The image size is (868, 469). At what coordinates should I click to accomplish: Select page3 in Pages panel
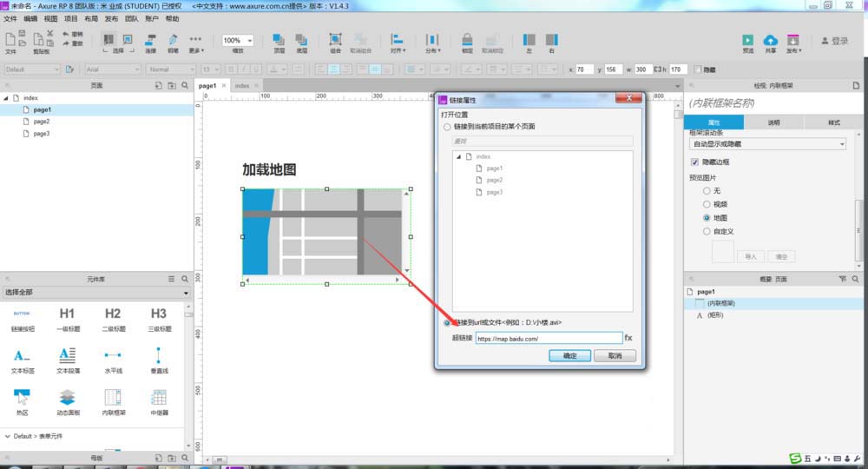(x=42, y=134)
